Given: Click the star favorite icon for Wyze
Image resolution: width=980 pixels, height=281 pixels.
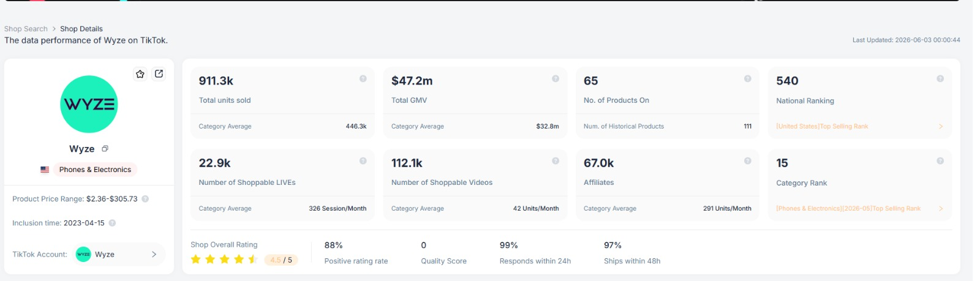Looking at the screenshot, I should point(140,74).
